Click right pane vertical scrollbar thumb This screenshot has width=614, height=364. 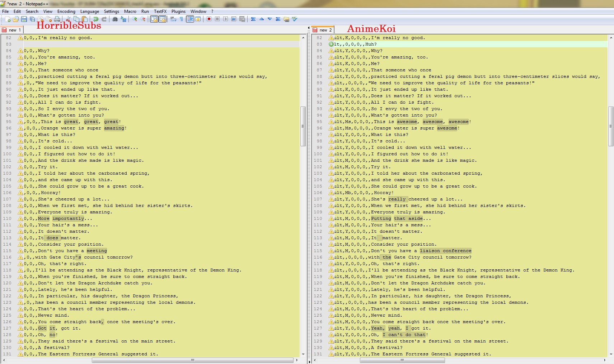pos(611,126)
